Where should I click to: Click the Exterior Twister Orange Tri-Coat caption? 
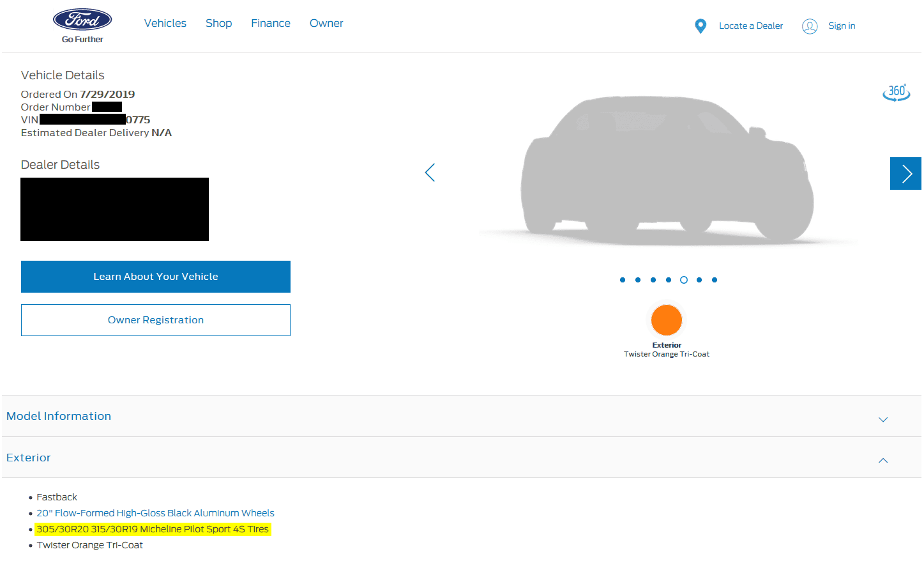pyautogui.click(x=667, y=350)
